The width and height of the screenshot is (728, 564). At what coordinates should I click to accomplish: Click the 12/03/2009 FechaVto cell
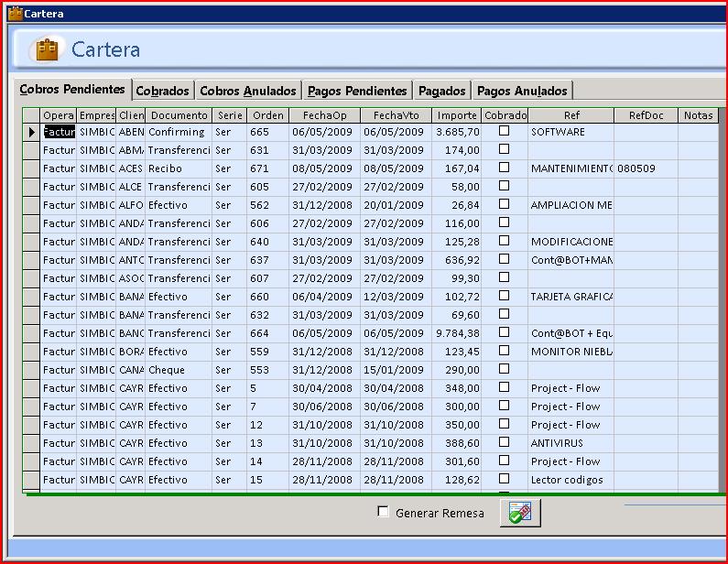[396, 297]
